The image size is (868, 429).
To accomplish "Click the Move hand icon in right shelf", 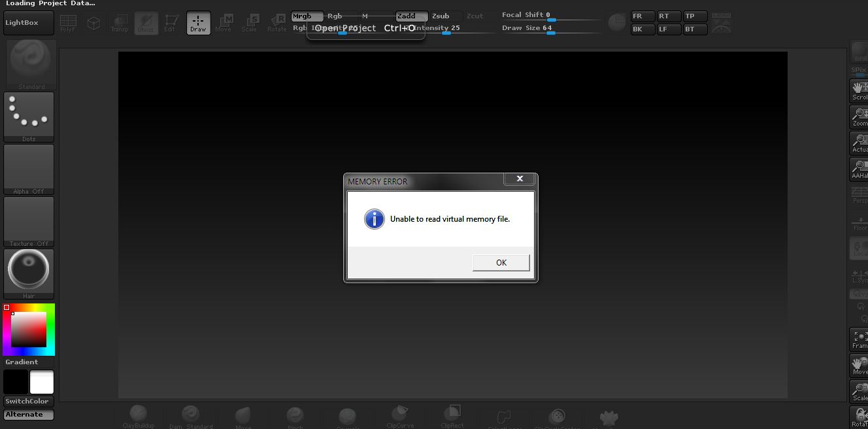I will click(x=859, y=366).
